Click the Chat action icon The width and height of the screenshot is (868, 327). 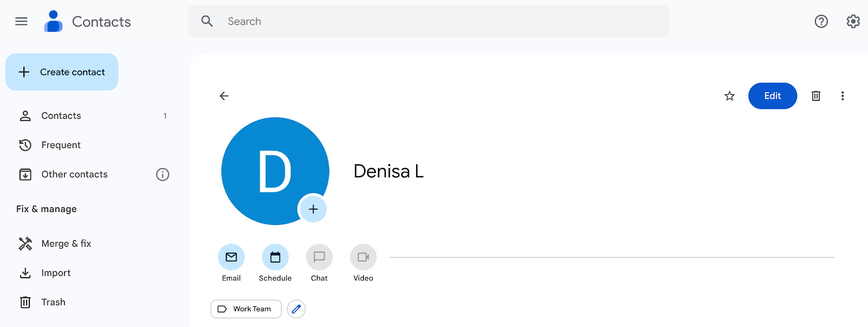(319, 257)
